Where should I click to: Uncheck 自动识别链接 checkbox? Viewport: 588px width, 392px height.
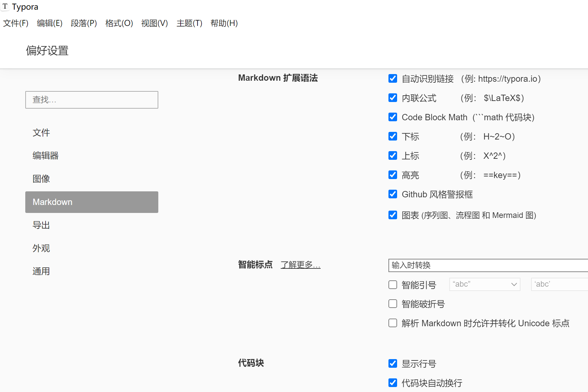pos(393,78)
